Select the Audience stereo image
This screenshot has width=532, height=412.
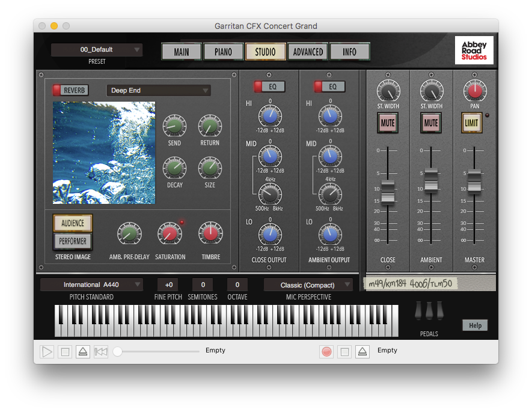pos(73,223)
